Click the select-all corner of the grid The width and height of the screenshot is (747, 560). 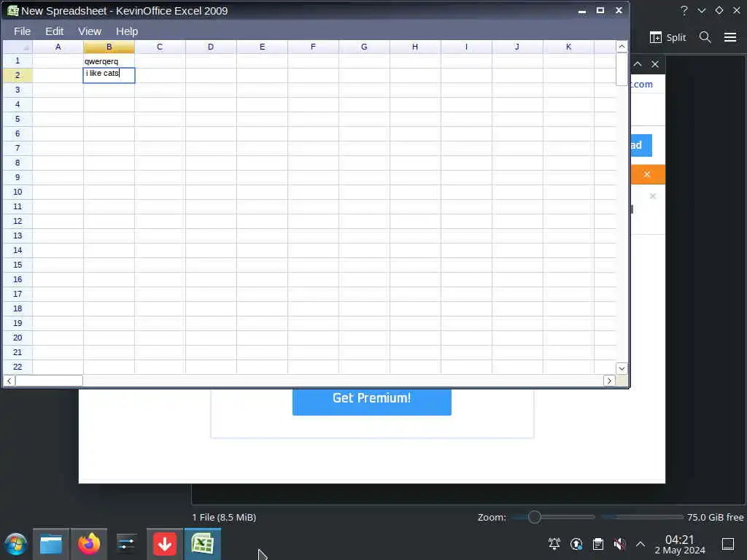point(18,47)
